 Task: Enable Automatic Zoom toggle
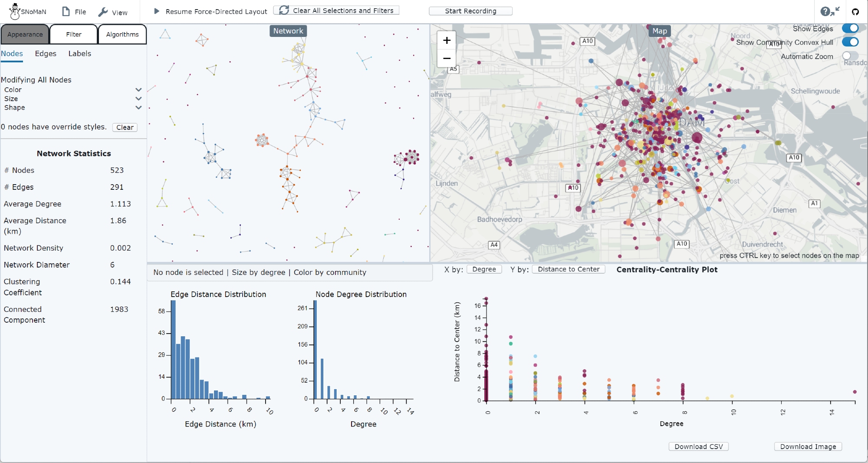850,56
